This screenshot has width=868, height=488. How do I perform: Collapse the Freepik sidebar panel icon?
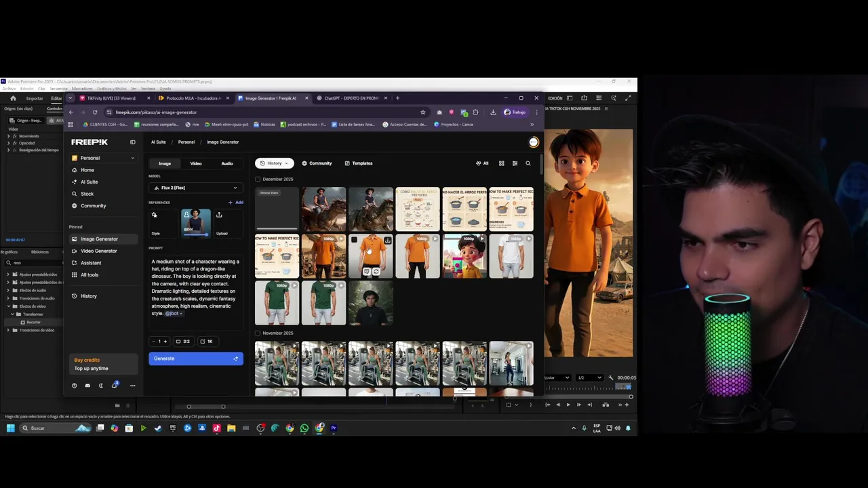(x=133, y=142)
